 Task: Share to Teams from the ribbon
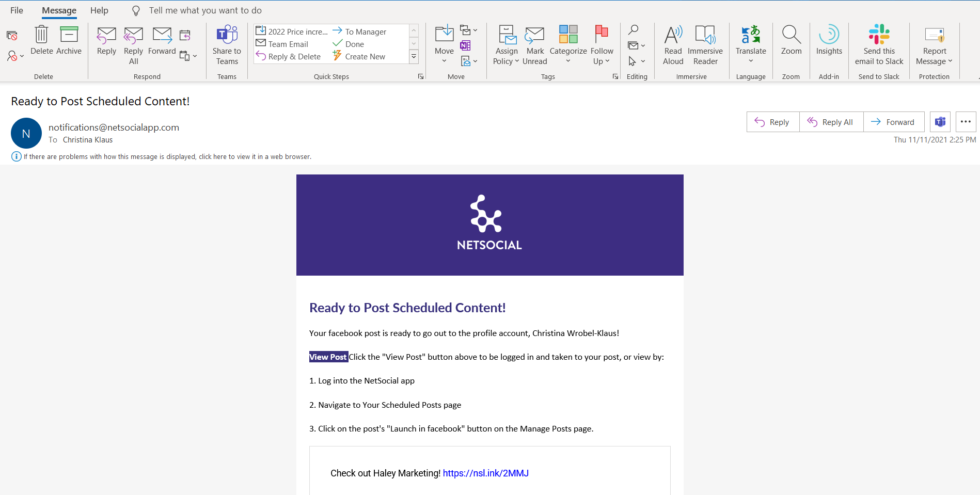click(x=227, y=45)
